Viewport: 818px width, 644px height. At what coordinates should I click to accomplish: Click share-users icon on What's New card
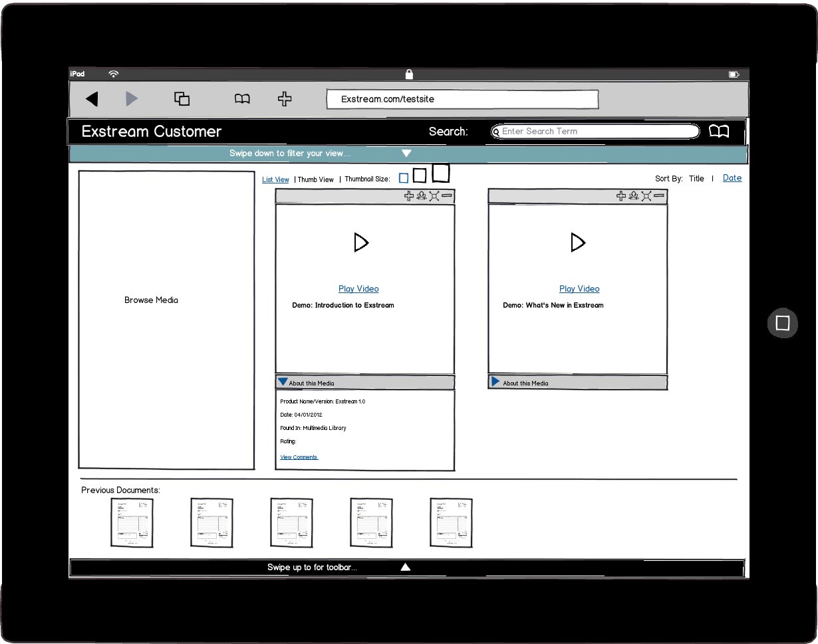pyautogui.click(x=633, y=196)
